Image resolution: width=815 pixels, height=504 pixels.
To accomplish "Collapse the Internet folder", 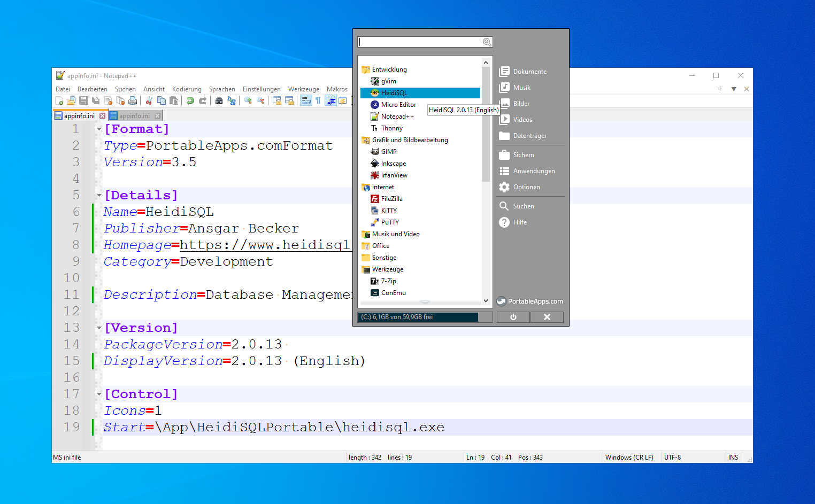I will [x=383, y=187].
